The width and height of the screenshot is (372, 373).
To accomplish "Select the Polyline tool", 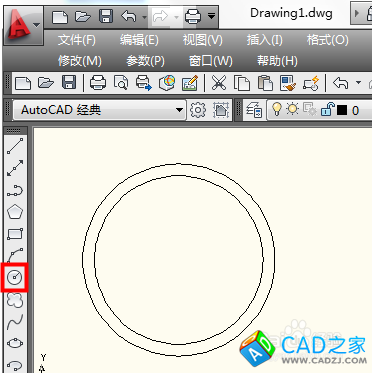I will coord(15,191).
